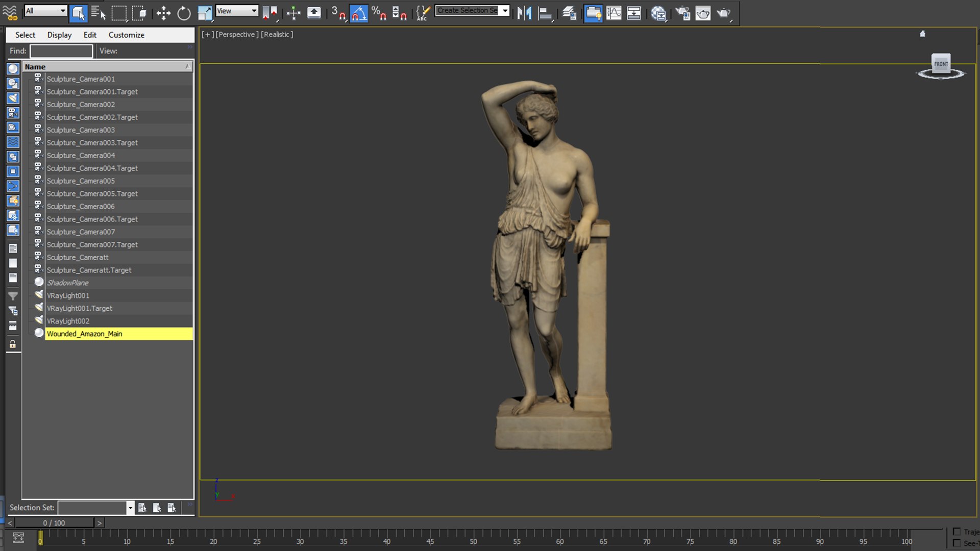Activate the Select and Move tool
Viewport: 980px width, 551px height.
tap(163, 13)
